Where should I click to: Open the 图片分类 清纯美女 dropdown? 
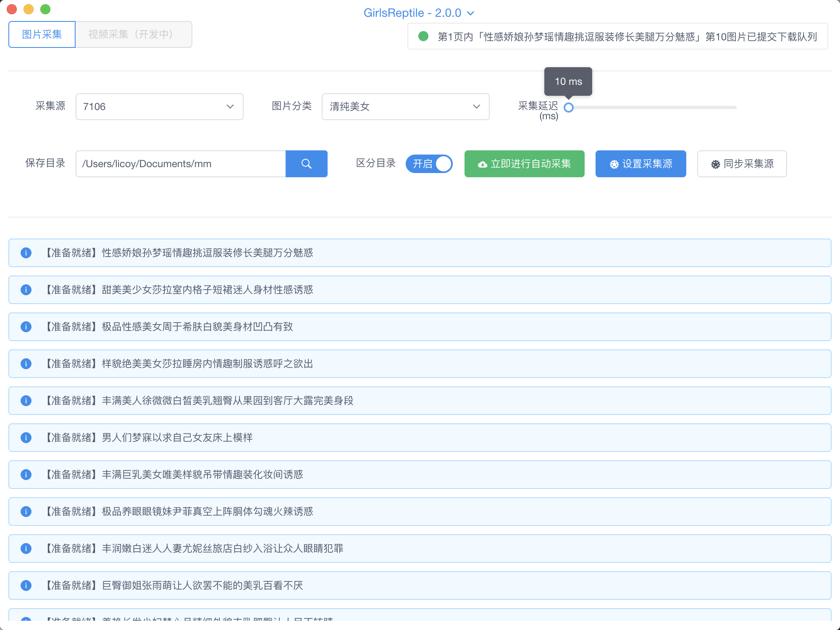pos(405,107)
